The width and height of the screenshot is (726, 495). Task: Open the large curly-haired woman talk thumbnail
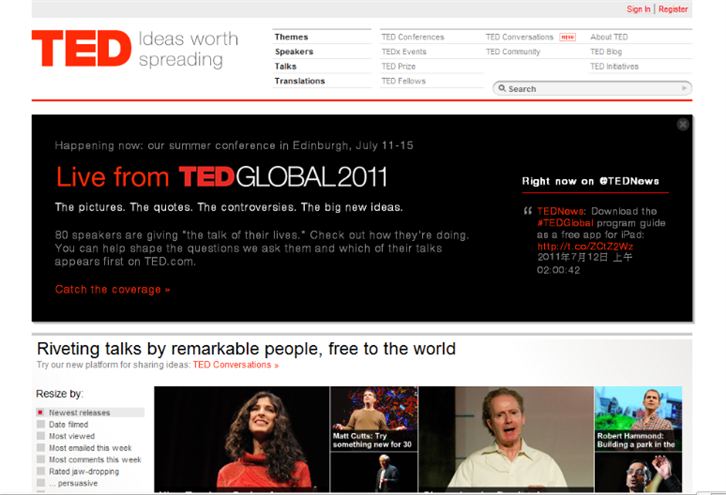coord(242,439)
